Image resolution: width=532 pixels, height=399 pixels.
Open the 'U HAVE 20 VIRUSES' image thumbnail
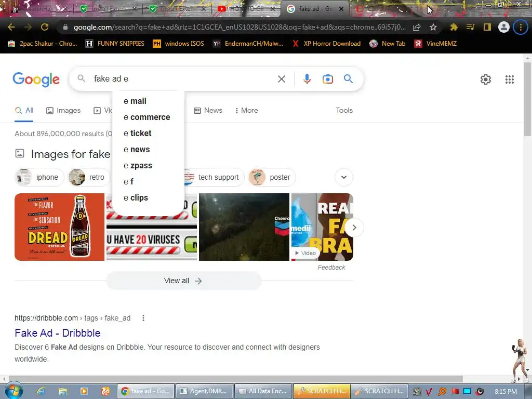(x=152, y=238)
